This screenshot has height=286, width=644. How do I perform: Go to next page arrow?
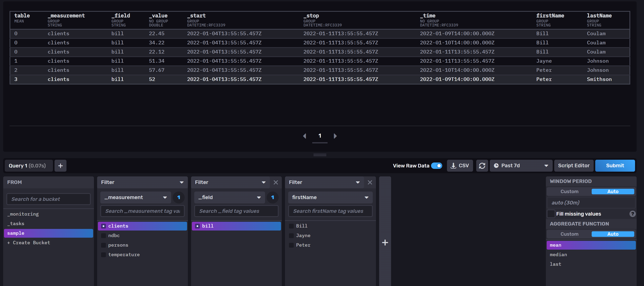335,136
